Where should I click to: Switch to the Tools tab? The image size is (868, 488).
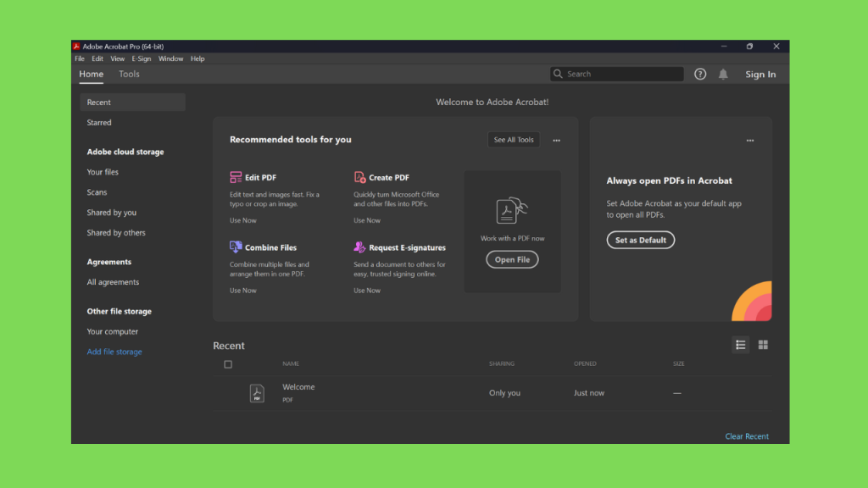click(x=129, y=75)
